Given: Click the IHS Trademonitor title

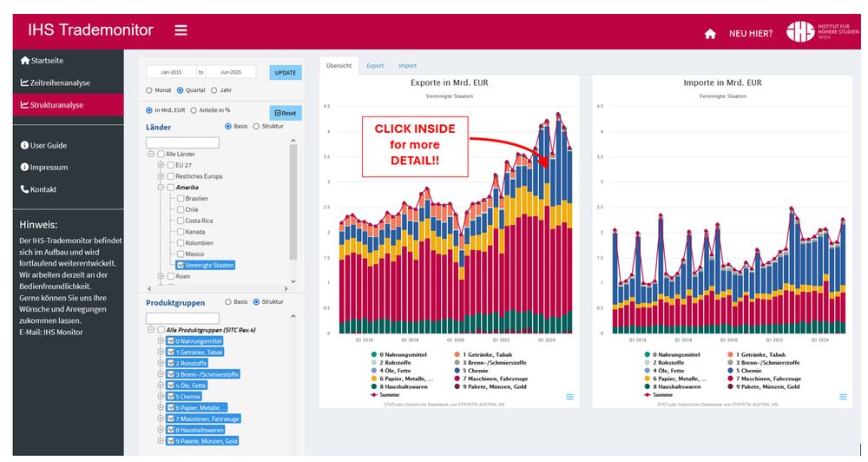Looking at the screenshot, I should click(x=90, y=30).
